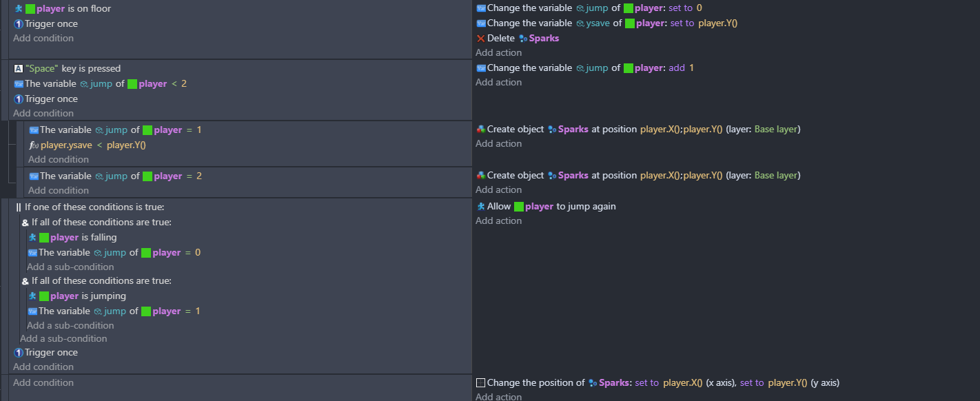Click "Add action" under Allow player to jump again
The image size is (980, 401).
coord(498,221)
